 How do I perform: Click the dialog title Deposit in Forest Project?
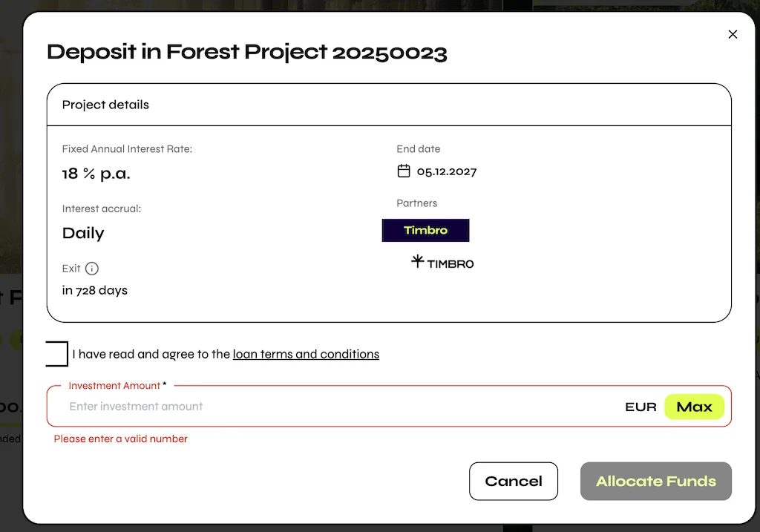point(247,52)
